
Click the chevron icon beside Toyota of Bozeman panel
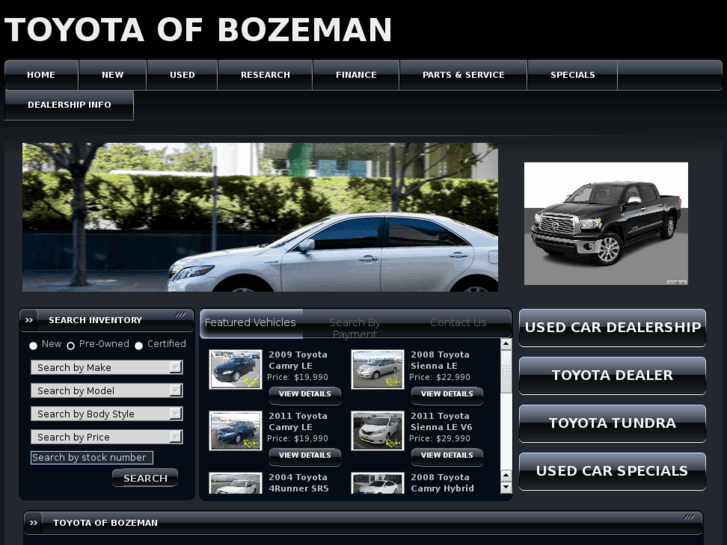coord(33,523)
